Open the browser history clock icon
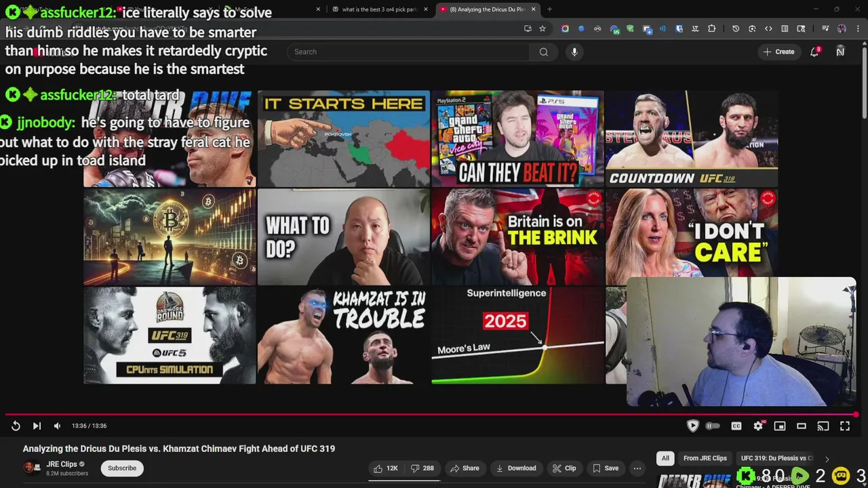Viewport: 868px width, 488px height. pyautogui.click(x=736, y=28)
